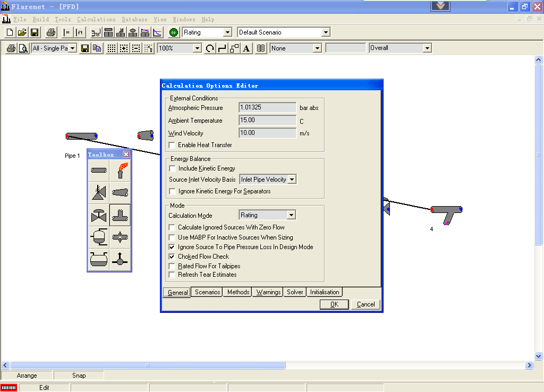Select the Flow Bleed tool in Toolbox
Image resolution: width=544 pixels, height=392 pixels.
pos(120,260)
